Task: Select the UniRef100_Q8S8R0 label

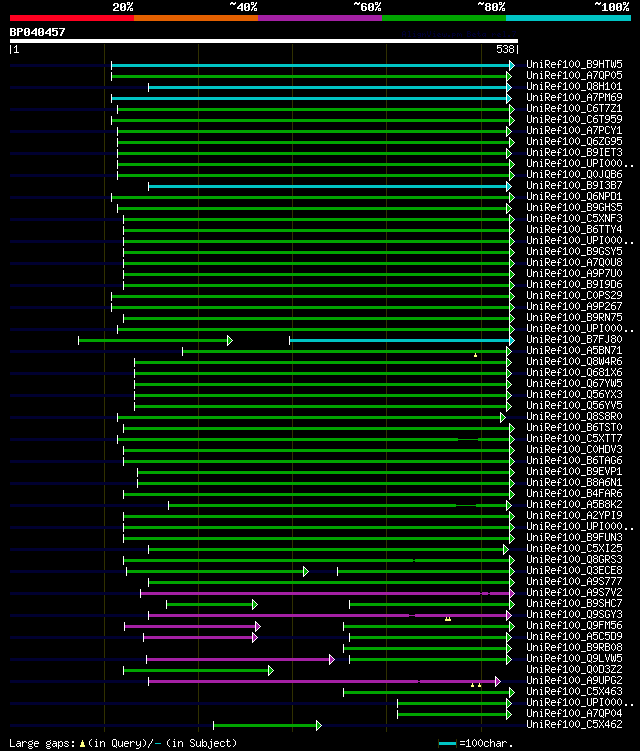Action: coord(574,417)
